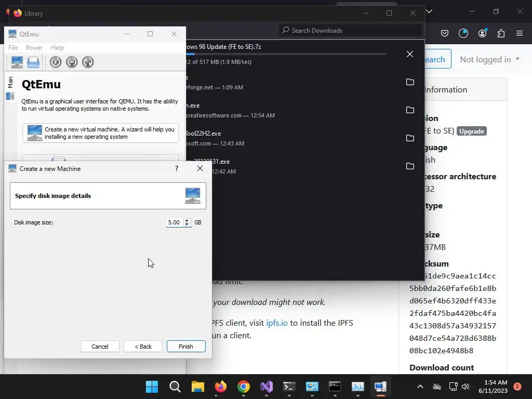This screenshot has width=532, height=399.
Task: Open folder for the 12:42 AM download
Action: tap(410, 166)
